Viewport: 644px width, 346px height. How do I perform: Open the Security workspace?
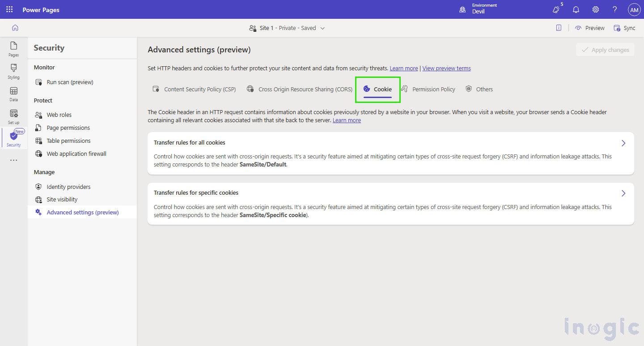tap(14, 139)
